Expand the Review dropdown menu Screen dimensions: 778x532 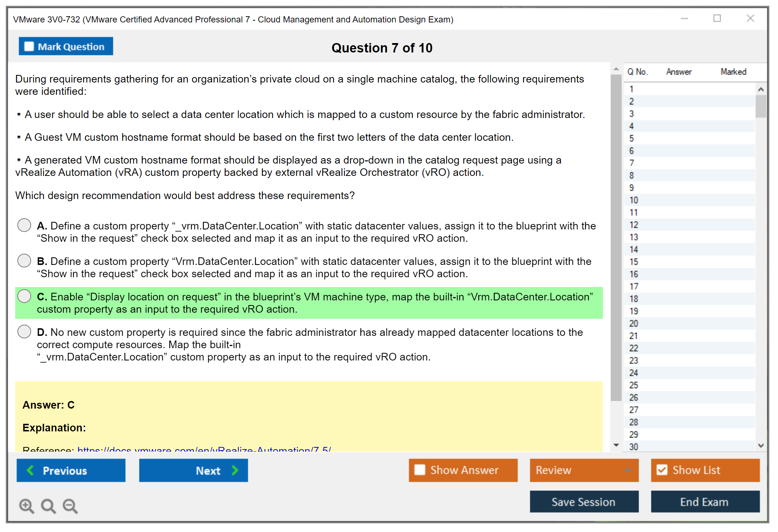(628, 470)
